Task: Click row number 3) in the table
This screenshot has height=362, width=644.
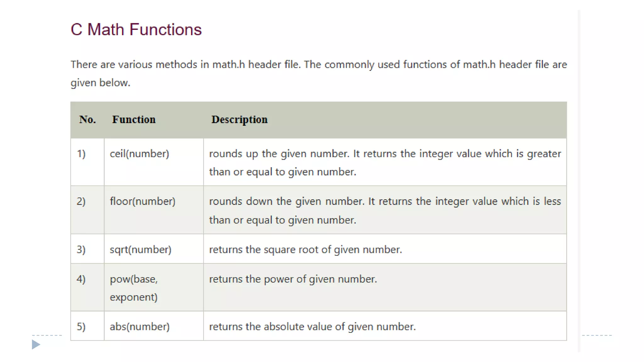Action: pos(81,250)
